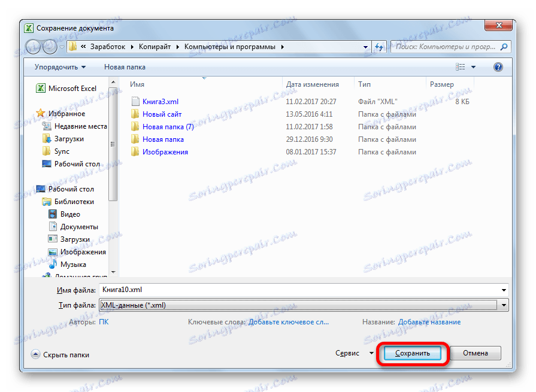Open the view options dropdown arrow

[x=474, y=67]
